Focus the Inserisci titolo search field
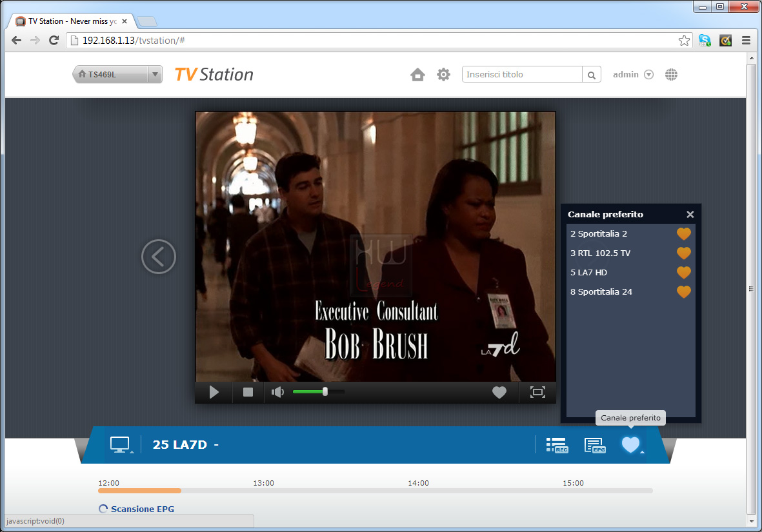This screenshot has width=762, height=532. [x=522, y=74]
